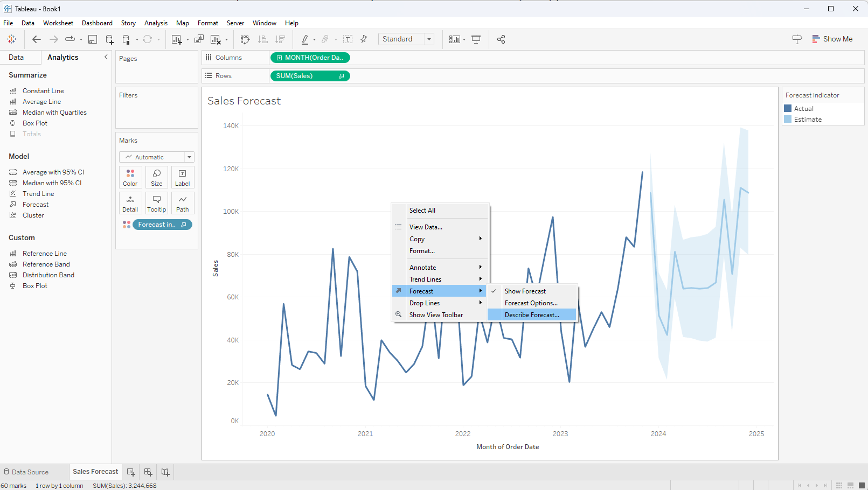Click the Undo back arrow

coord(36,39)
